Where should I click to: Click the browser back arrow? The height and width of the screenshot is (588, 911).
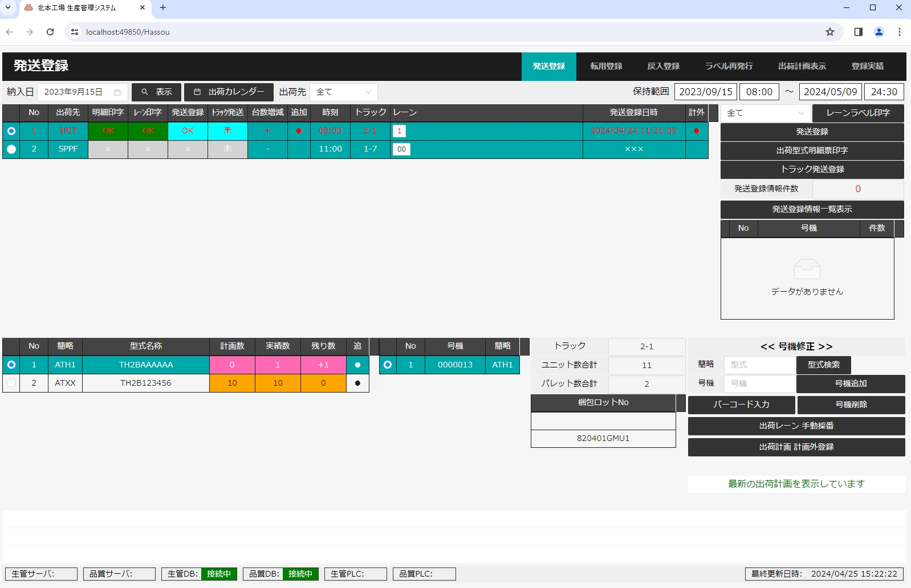[10, 32]
